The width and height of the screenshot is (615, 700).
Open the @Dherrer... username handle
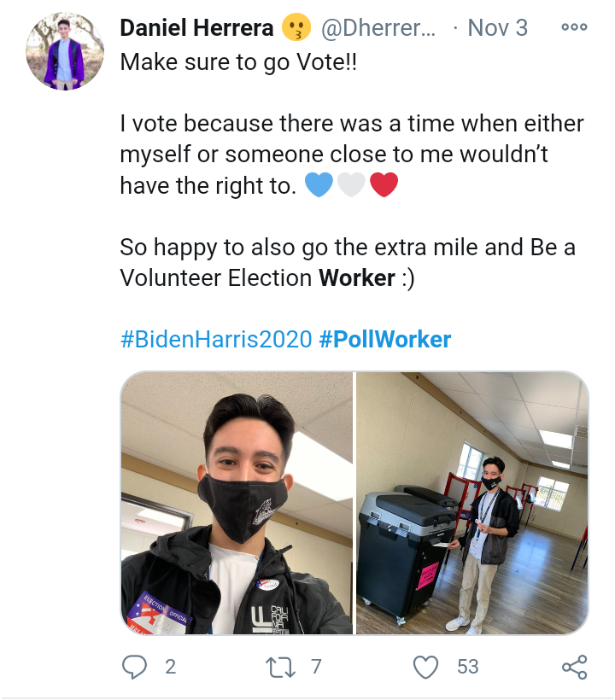pyautogui.click(x=378, y=27)
